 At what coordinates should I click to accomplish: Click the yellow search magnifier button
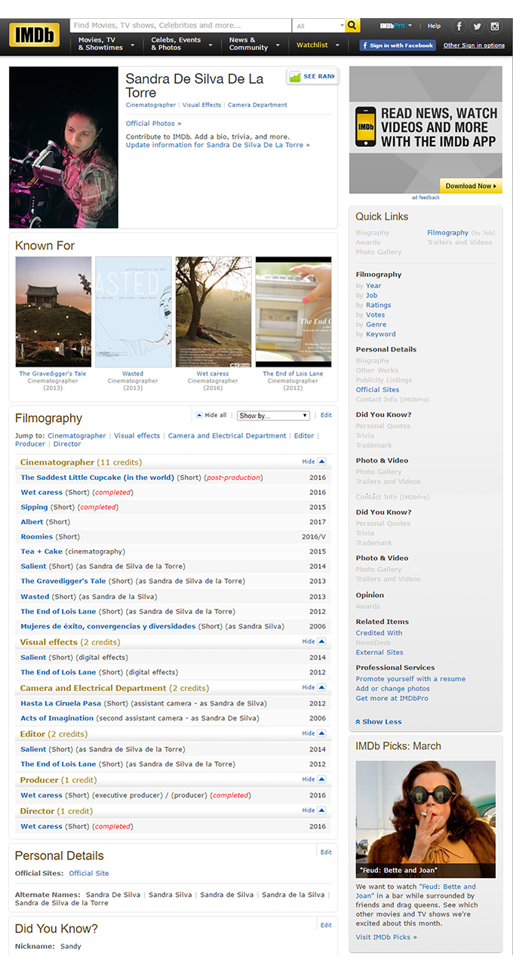point(353,26)
